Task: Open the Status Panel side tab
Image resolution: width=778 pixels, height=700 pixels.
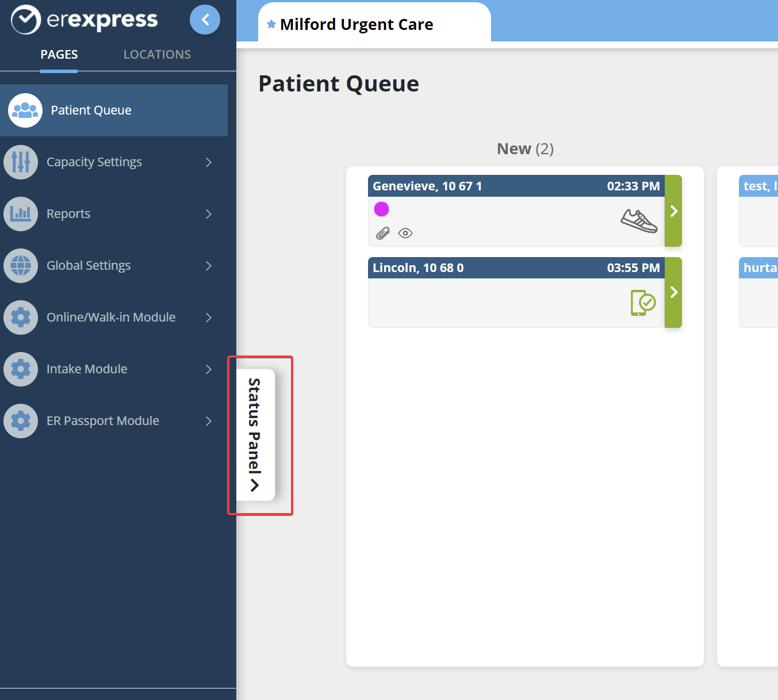Action: tap(255, 434)
